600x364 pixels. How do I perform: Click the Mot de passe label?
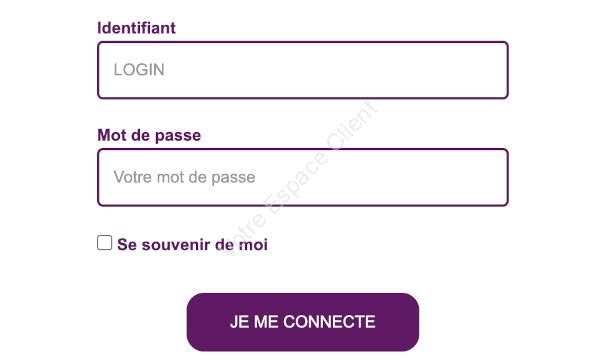pyautogui.click(x=149, y=135)
